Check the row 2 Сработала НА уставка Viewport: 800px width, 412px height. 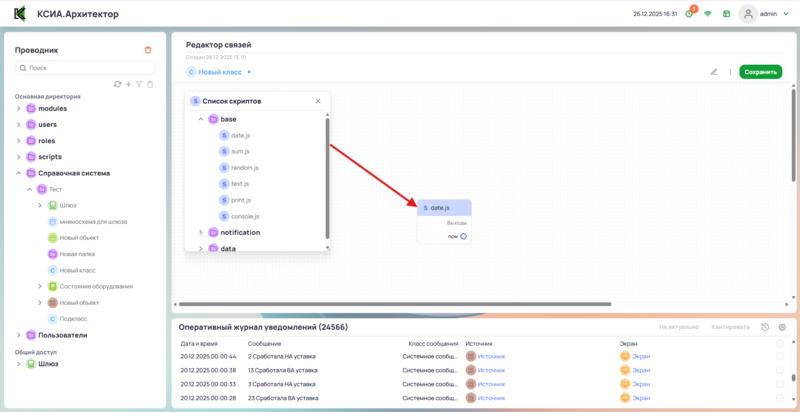point(780,356)
